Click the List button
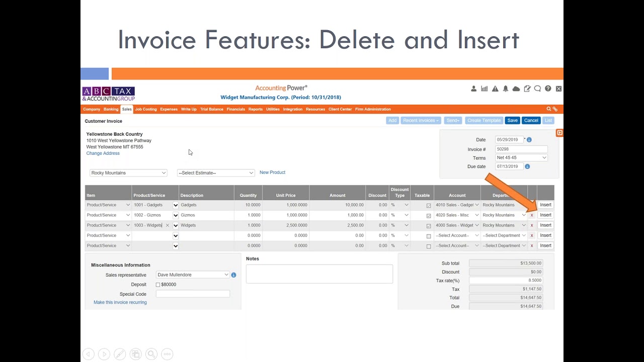 coord(548,121)
